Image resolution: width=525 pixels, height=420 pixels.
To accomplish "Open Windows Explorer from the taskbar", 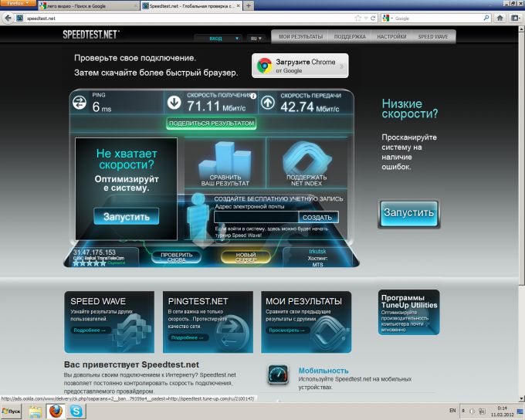I will (x=36, y=412).
